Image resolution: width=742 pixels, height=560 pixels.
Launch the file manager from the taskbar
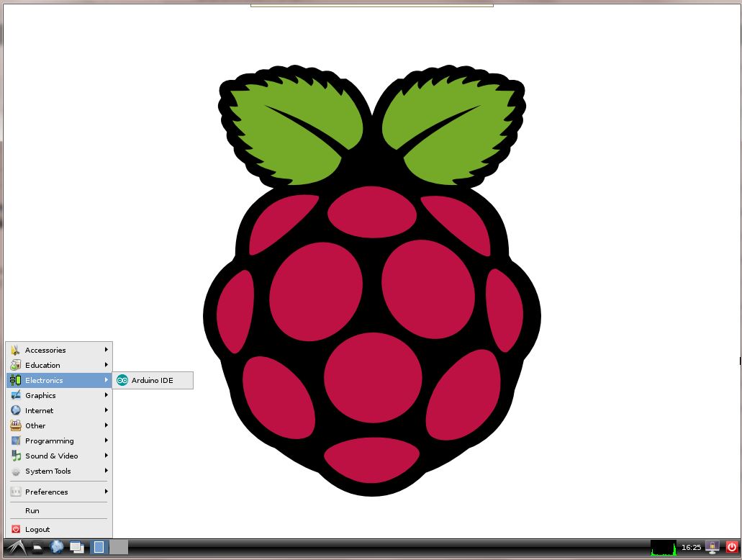[x=37, y=548]
